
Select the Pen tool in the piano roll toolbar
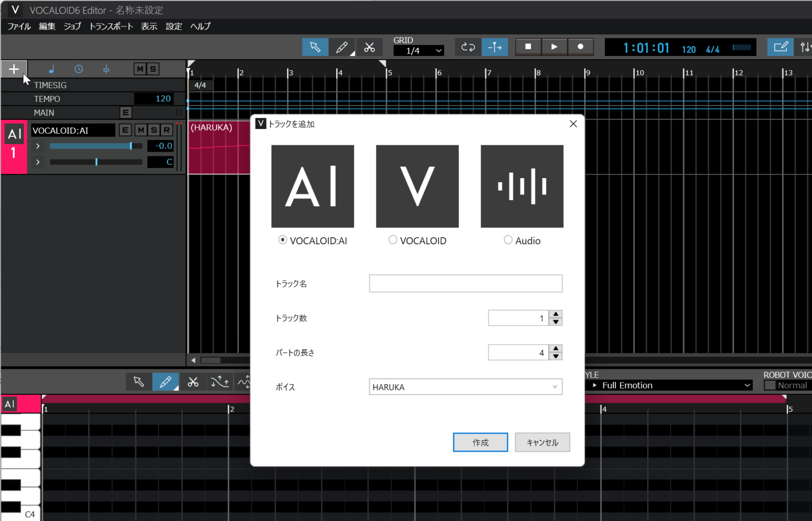coord(165,382)
